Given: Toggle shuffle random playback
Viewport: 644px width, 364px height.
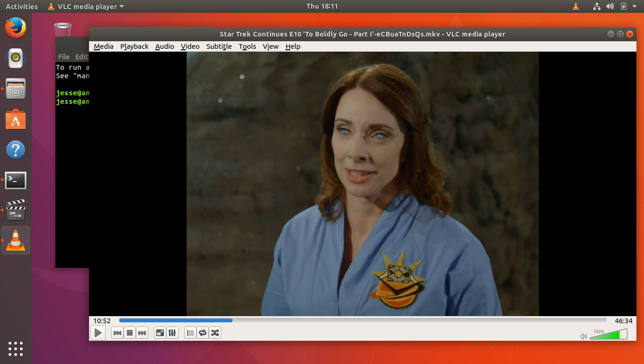Looking at the screenshot, I should (x=215, y=333).
